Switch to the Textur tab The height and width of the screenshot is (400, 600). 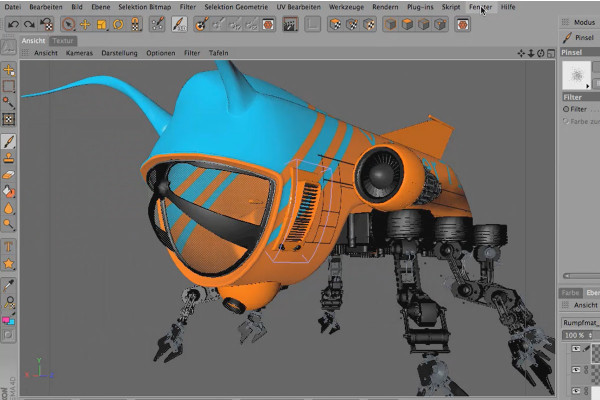(63, 41)
